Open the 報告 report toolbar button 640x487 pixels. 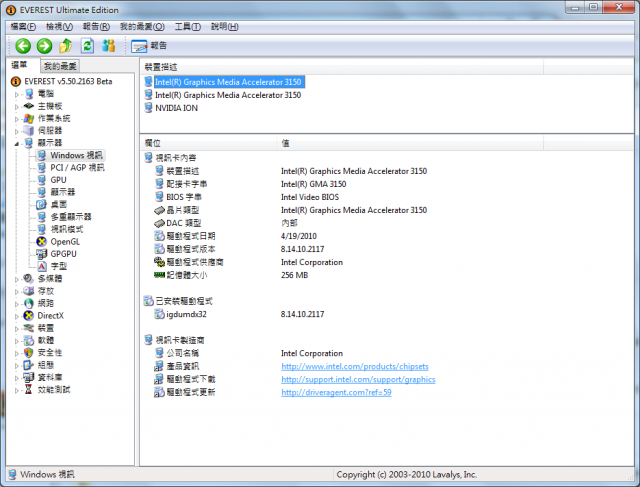149,46
